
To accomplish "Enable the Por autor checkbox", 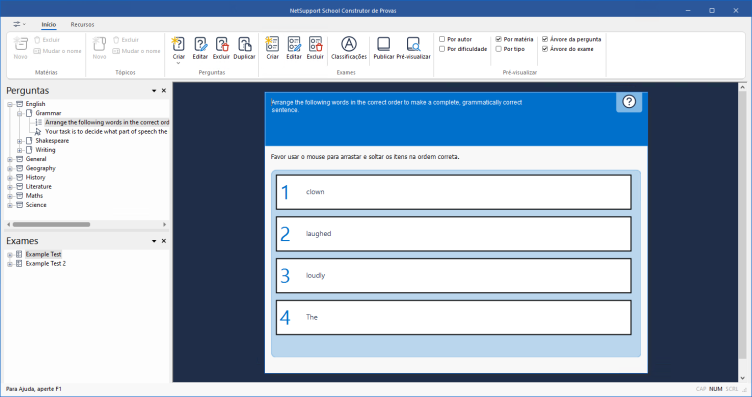I will tap(442, 39).
